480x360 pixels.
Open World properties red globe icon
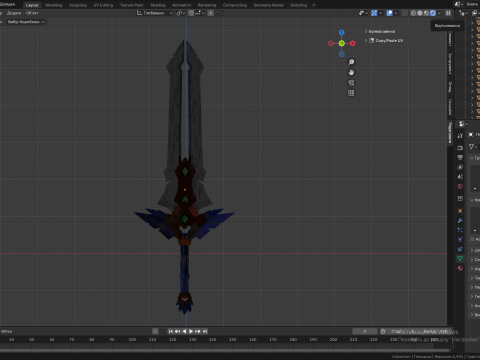[x=460, y=186]
